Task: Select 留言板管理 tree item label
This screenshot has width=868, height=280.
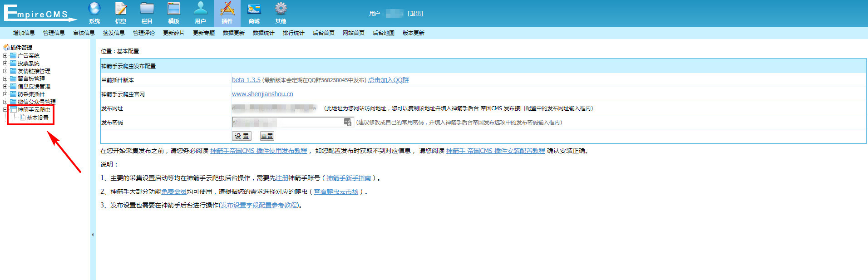Action: tap(31, 79)
